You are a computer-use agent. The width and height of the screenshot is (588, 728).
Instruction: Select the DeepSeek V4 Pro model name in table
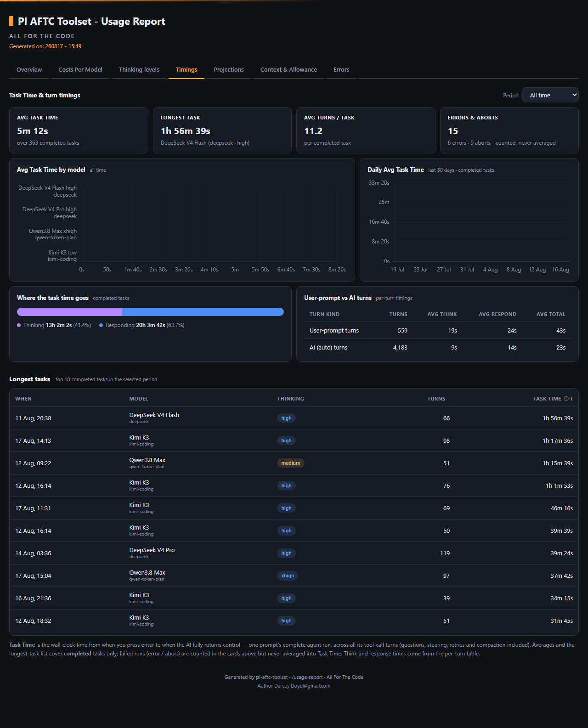(x=152, y=550)
